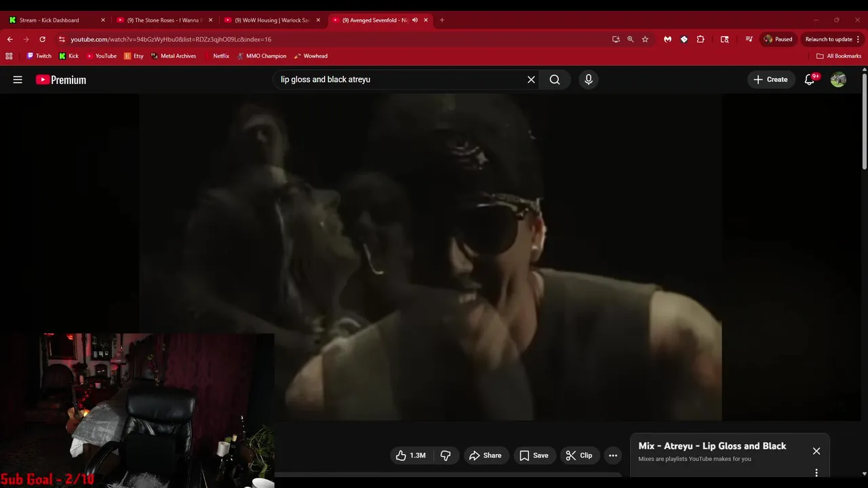Open the tab search side panel icon
The height and width of the screenshot is (488, 868).
tap(724, 39)
